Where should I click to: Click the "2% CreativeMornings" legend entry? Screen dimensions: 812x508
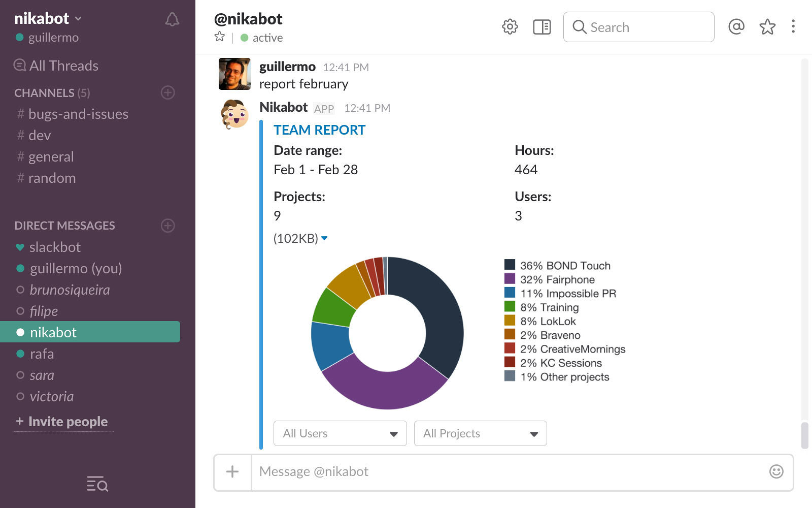pyautogui.click(x=565, y=349)
